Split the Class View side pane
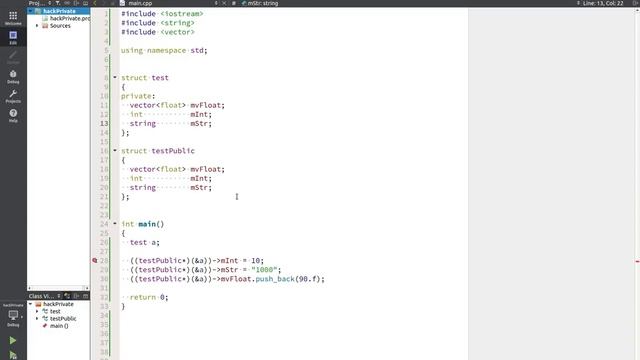 coord(76,296)
